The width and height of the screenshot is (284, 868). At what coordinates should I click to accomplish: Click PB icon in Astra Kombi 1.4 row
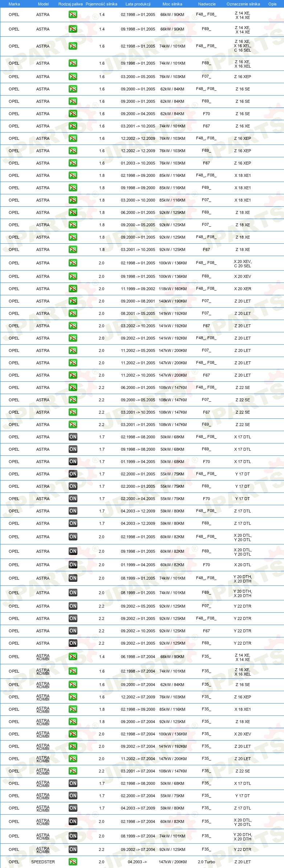(73, 657)
